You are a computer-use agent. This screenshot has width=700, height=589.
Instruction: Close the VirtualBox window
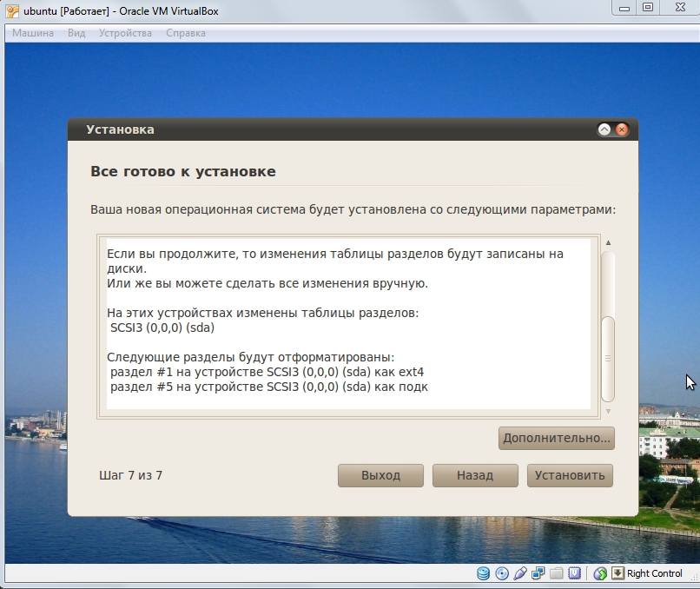(680, 8)
